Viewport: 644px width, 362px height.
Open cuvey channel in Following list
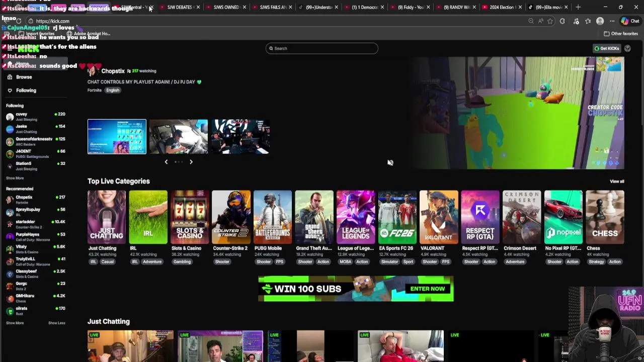click(x=35, y=117)
